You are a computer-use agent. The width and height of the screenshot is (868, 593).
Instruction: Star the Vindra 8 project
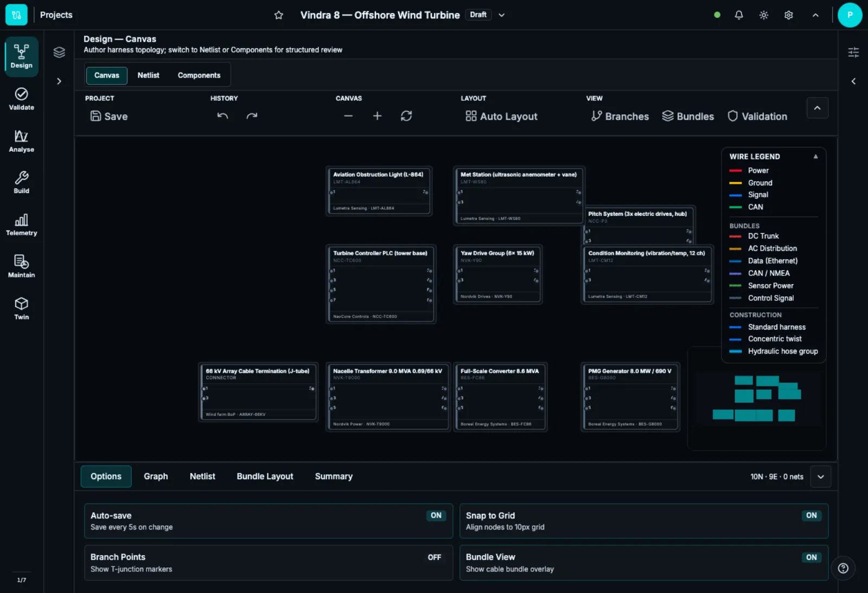pyautogui.click(x=279, y=15)
